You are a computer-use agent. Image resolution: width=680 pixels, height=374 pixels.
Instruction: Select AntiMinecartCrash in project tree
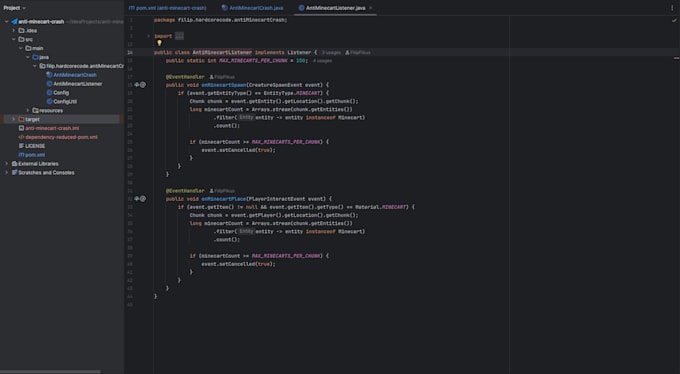(x=75, y=75)
